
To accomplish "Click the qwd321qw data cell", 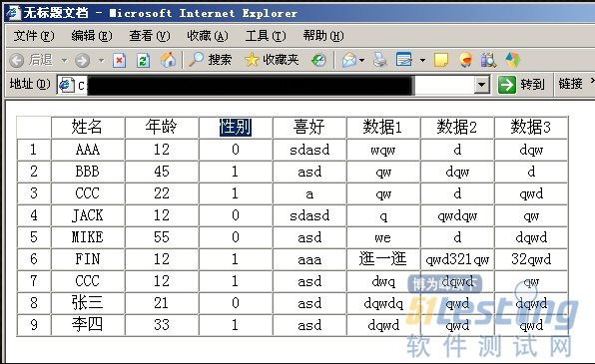I will (457, 259).
